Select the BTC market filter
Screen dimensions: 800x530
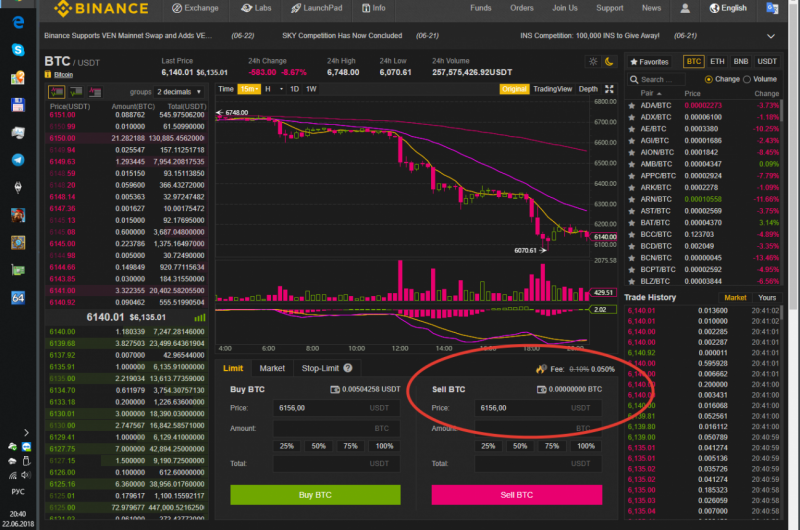[693, 61]
